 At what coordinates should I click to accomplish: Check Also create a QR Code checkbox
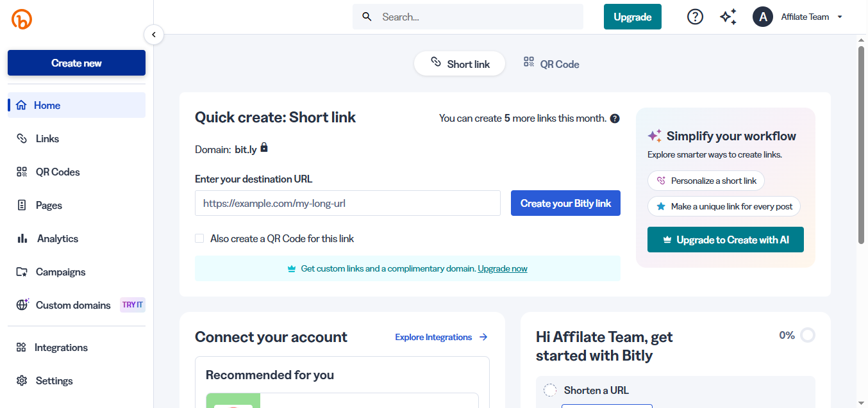[199, 238]
